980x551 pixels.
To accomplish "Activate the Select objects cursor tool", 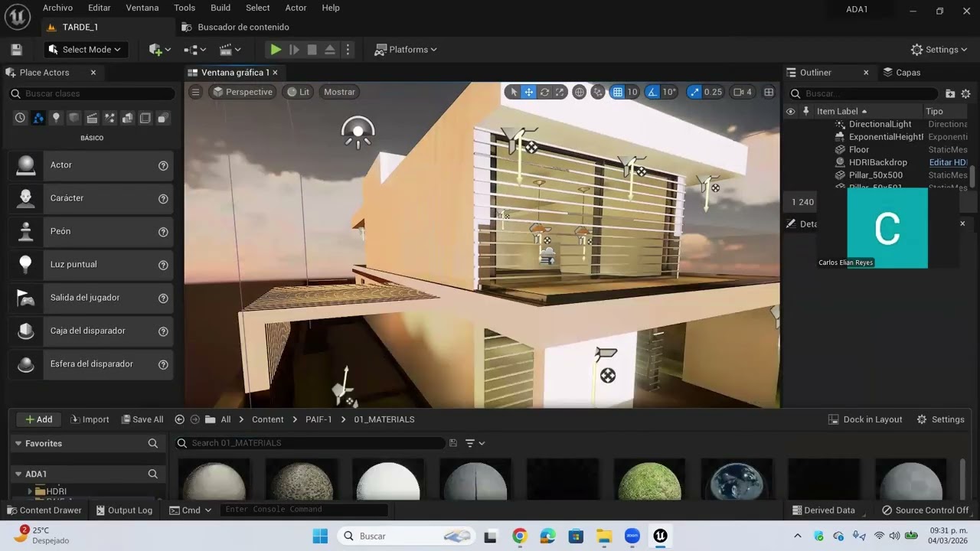I will tap(514, 92).
